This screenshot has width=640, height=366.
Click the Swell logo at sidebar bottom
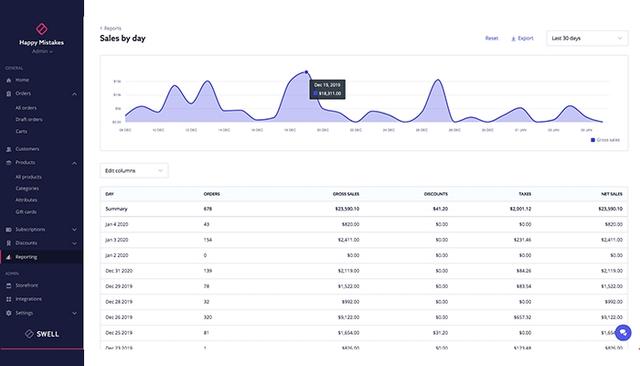pyautogui.click(x=42, y=334)
